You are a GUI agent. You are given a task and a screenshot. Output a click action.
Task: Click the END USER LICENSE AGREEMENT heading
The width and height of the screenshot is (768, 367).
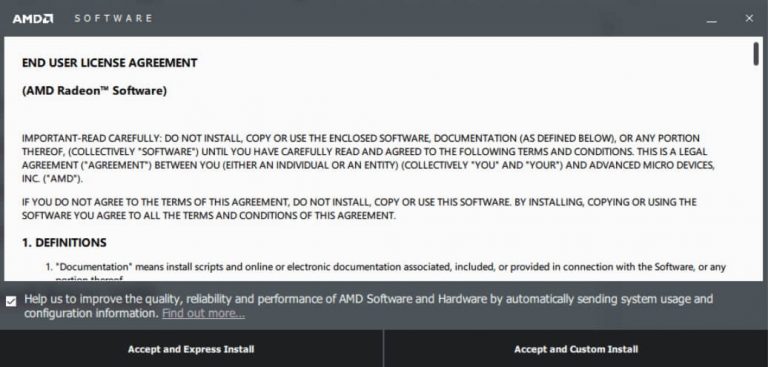tap(110, 63)
